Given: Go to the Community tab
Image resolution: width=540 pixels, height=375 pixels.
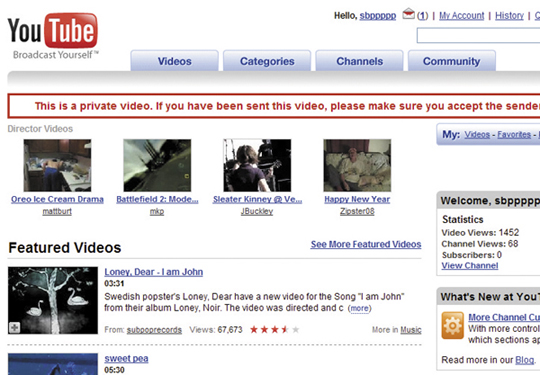Looking at the screenshot, I should click(x=451, y=61).
